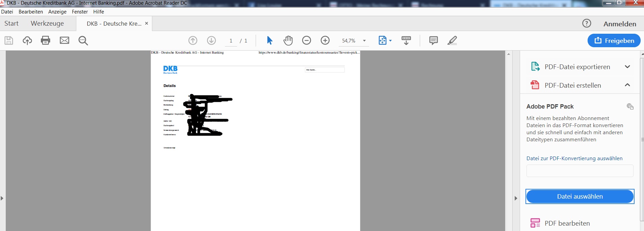Click the PDF-Datei exportieren label

(577, 67)
